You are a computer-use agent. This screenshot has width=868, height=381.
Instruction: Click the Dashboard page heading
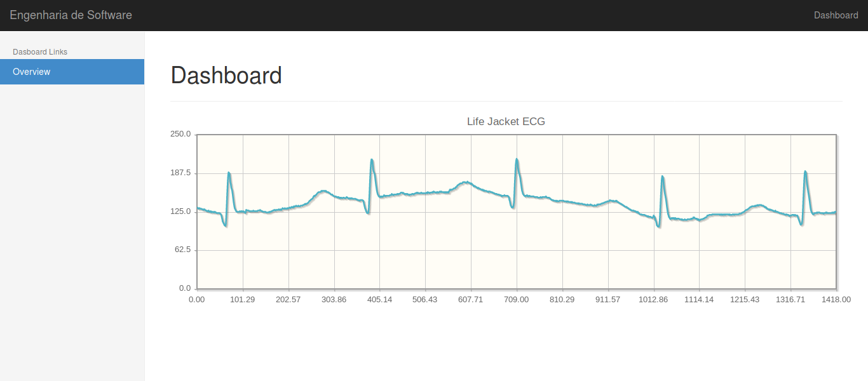(226, 76)
